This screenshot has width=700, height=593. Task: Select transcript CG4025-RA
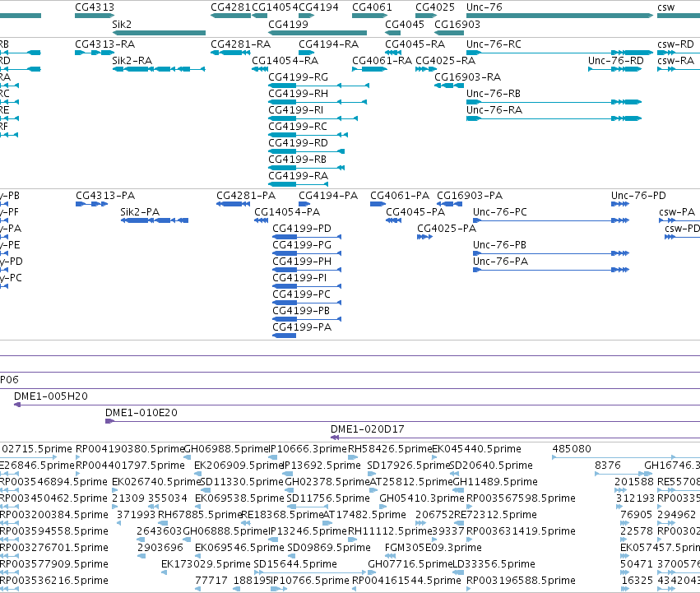(x=446, y=61)
